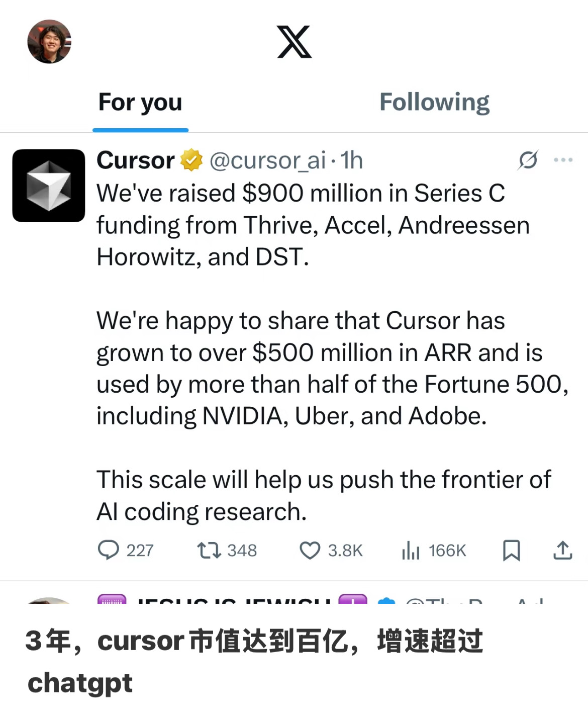Tap the gold verified badge next to Cursor
Screen dimensions: 588x715
[x=191, y=160]
